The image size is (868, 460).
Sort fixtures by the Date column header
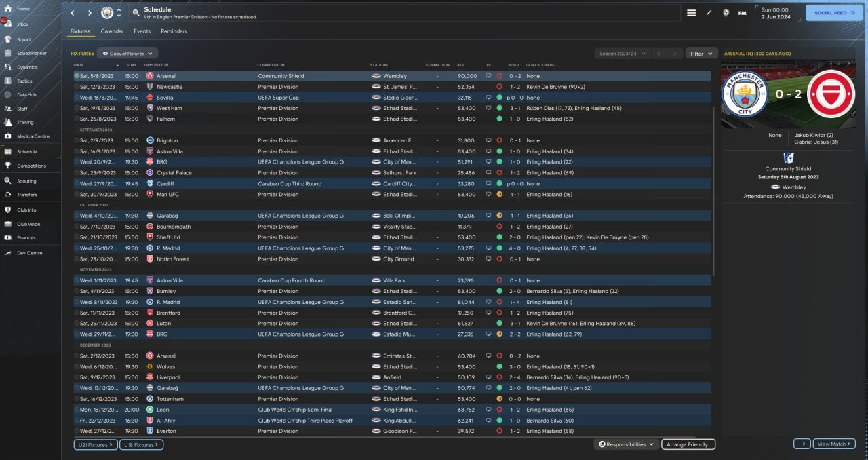79,65
